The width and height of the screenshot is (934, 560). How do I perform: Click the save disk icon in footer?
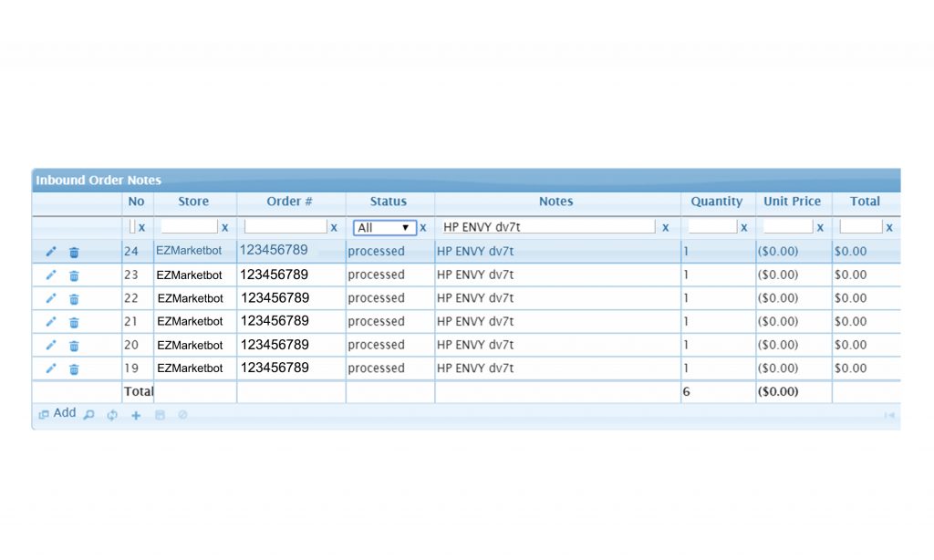pyautogui.click(x=160, y=415)
